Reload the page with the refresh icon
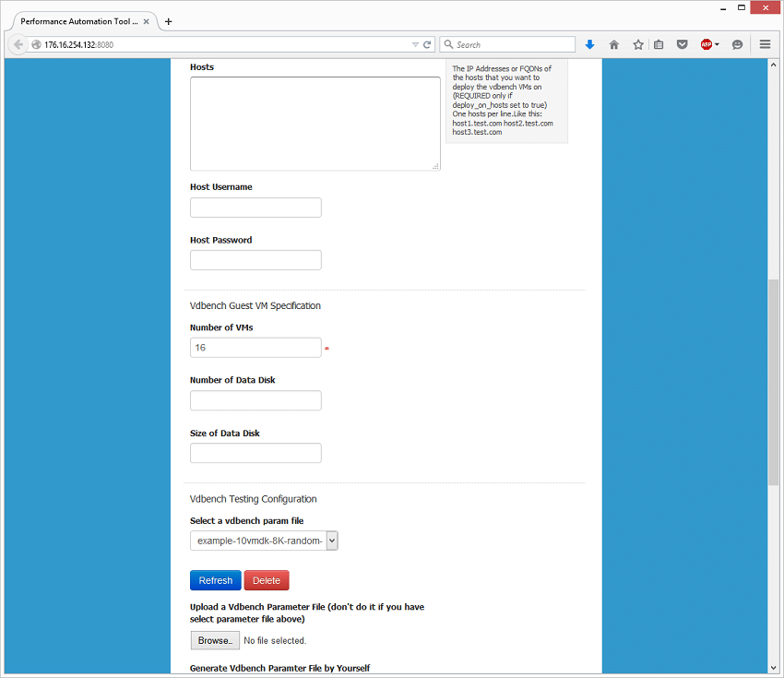This screenshot has height=678, width=784. click(x=427, y=44)
